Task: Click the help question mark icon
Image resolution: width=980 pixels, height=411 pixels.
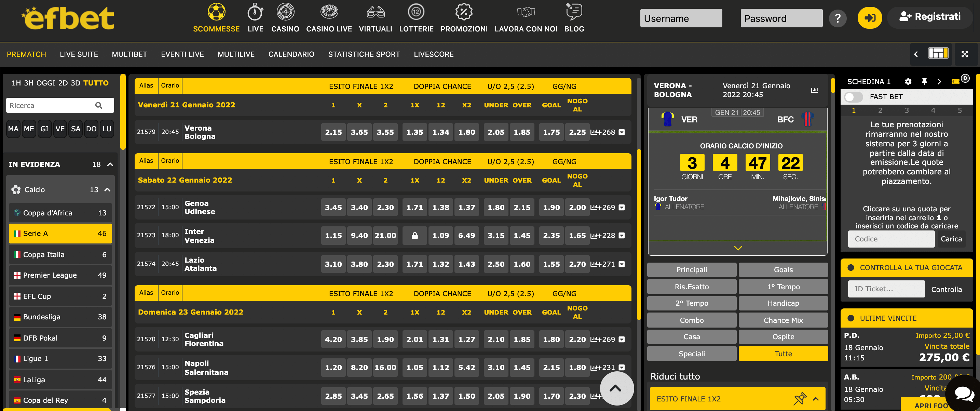Action: [x=837, y=18]
